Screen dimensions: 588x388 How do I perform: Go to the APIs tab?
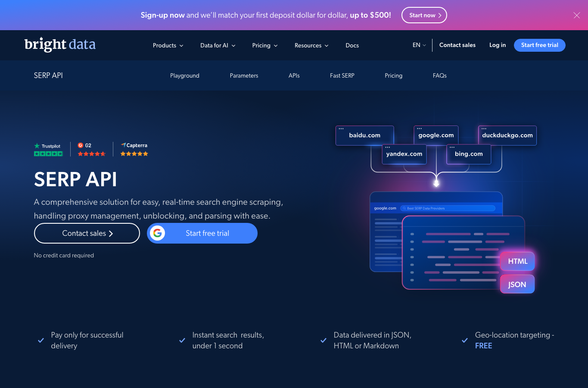point(294,75)
